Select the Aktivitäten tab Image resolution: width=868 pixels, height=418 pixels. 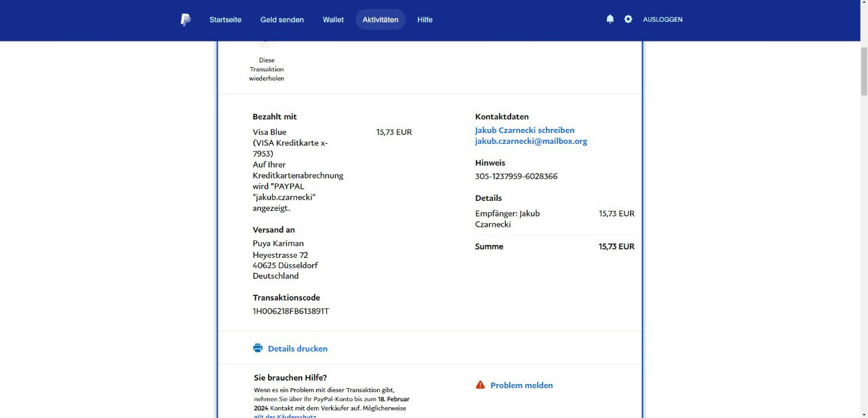click(x=380, y=20)
